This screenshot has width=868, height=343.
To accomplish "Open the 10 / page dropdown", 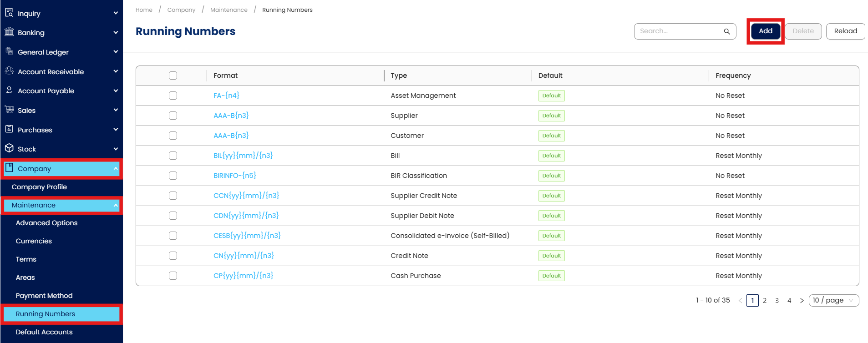I will point(833,300).
